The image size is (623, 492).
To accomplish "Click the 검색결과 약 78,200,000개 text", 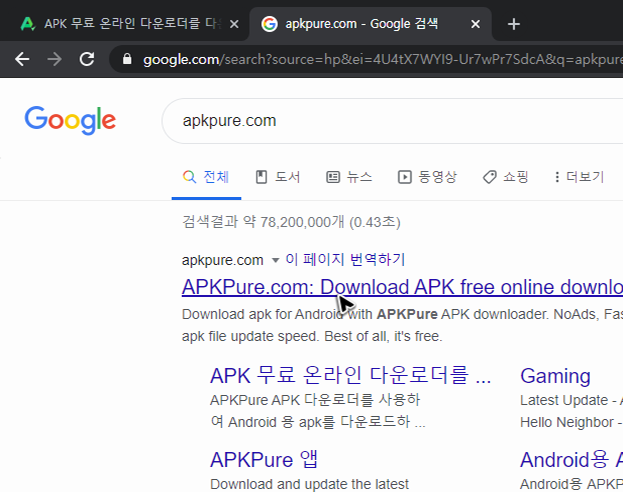I will tap(291, 222).
